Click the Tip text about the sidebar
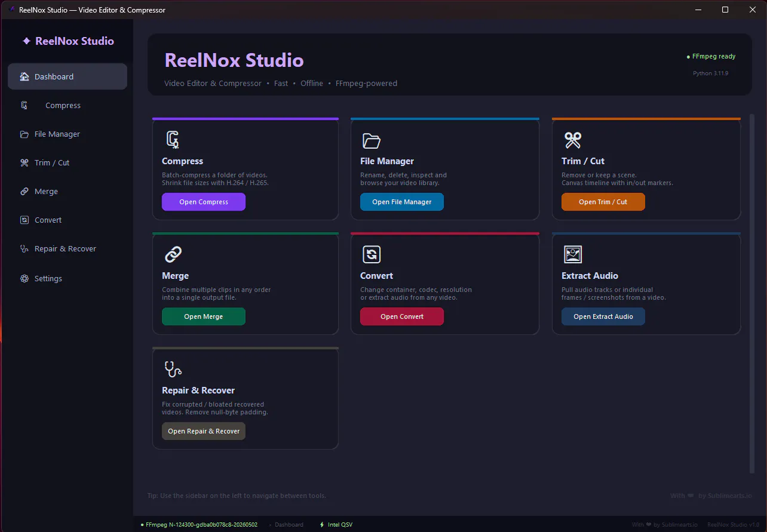Image resolution: width=767 pixels, height=532 pixels. [237, 496]
